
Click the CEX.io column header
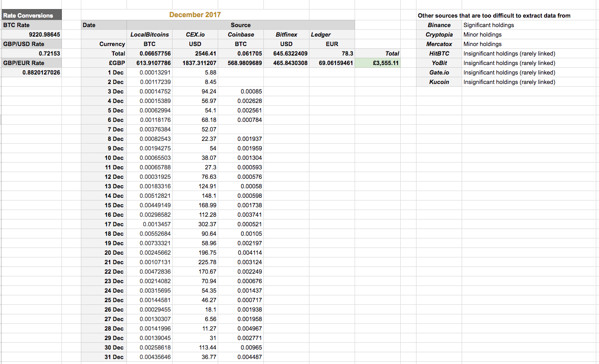195,34
